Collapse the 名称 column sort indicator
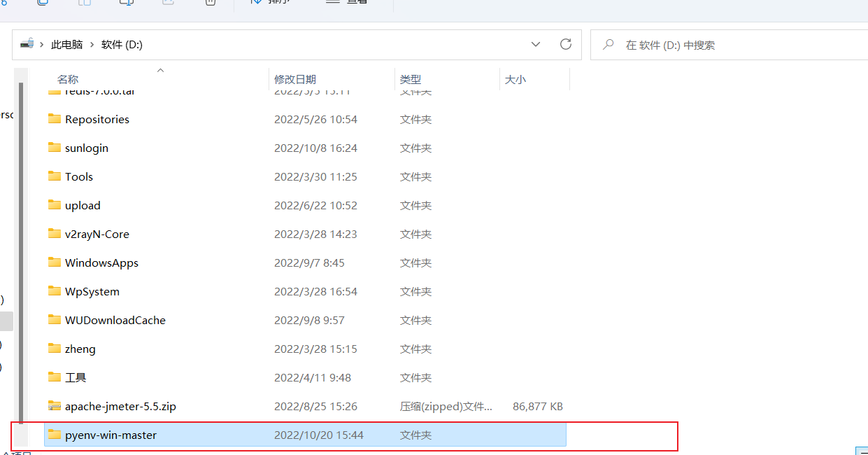Viewport: 868px width, 455px height. click(x=160, y=71)
